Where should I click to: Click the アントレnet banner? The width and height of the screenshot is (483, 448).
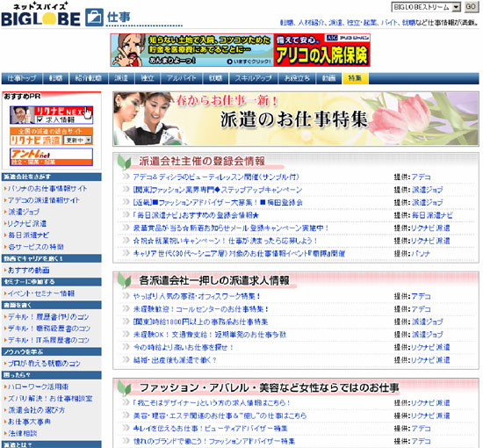[51, 157]
